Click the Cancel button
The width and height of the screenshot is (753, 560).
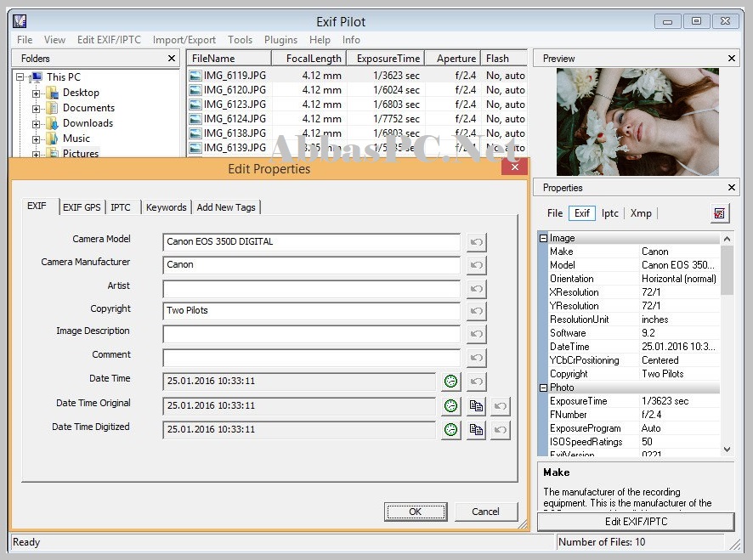(x=485, y=512)
